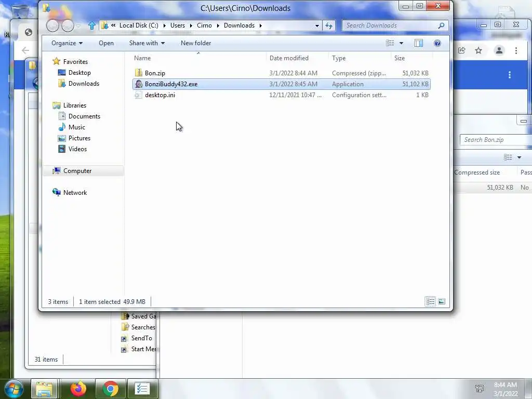Image resolution: width=532 pixels, height=399 pixels.
Task: Select Favorites in navigation pane
Action: tap(75, 62)
